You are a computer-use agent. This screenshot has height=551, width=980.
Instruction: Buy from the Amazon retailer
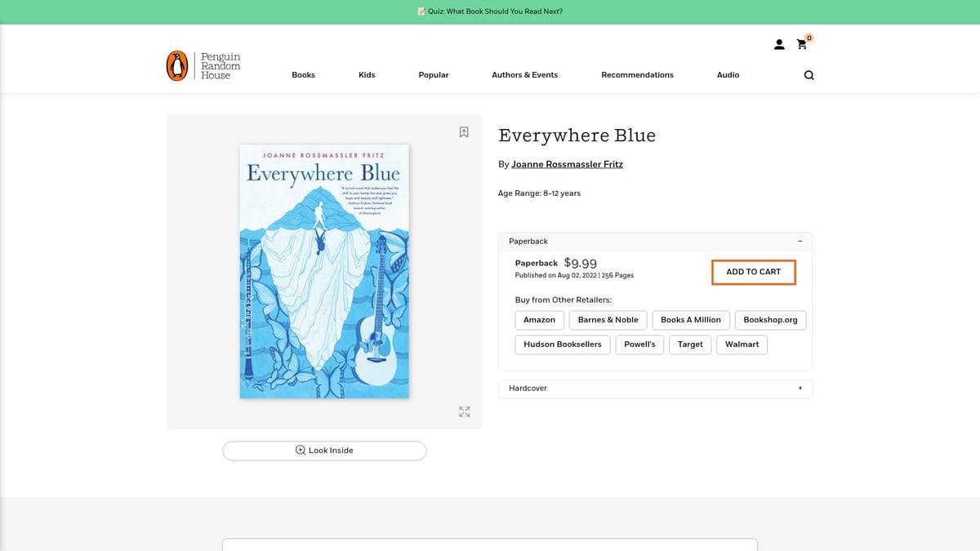[539, 320]
